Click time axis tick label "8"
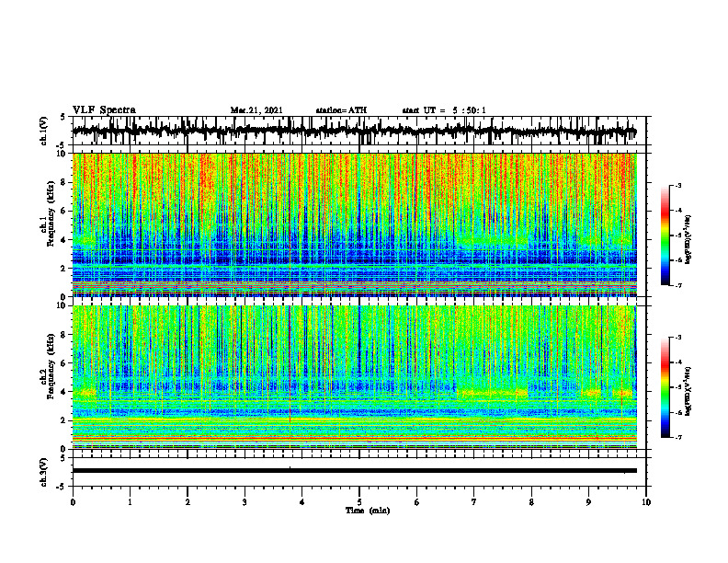This screenshot has height=563, width=728. (x=531, y=502)
